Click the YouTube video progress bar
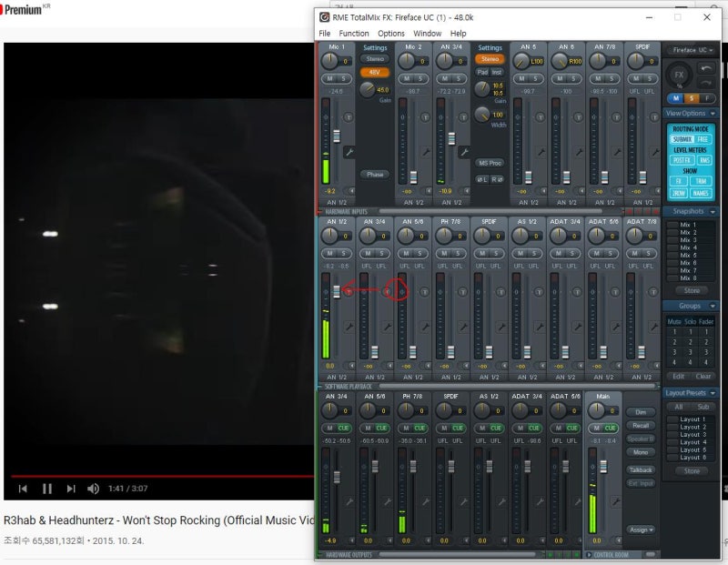This screenshot has width=728, height=565. coord(163,477)
